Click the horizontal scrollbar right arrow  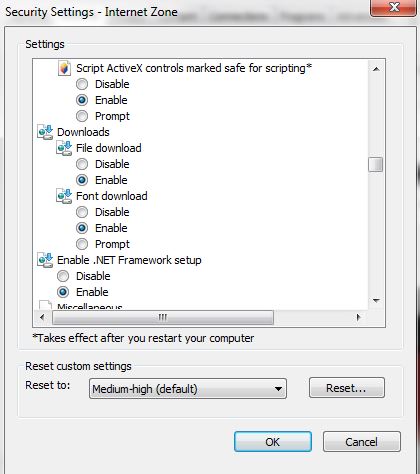[x=359, y=317]
